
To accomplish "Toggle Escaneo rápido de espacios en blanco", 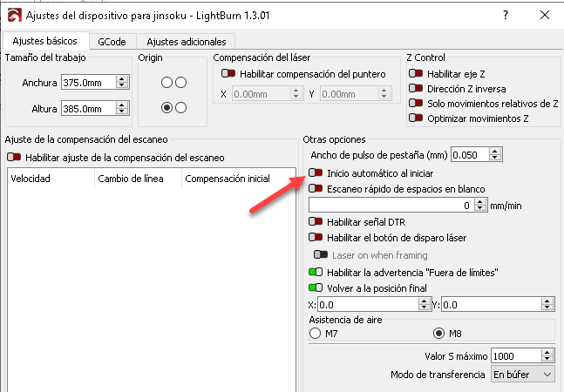I will [x=316, y=188].
